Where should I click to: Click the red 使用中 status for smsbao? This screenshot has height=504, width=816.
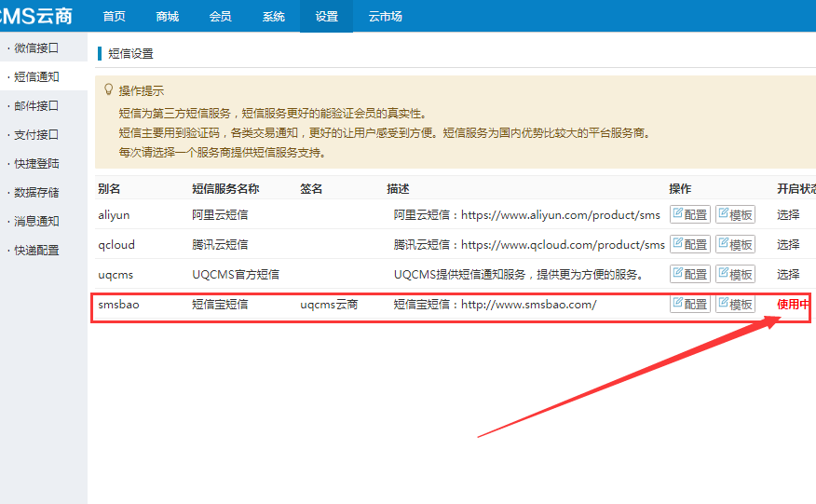tap(794, 304)
